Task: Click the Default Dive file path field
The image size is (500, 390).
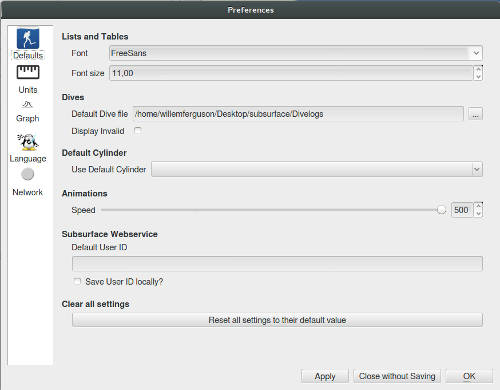Action: coord(298,114)
